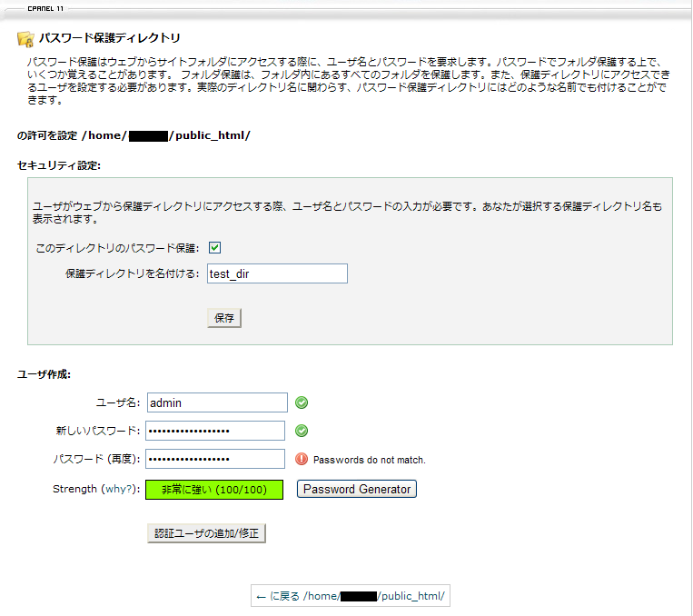This screenshot has width=693, height=616.
Task: Click the Passwords do not match message
Action: click(x=369, y=460)
